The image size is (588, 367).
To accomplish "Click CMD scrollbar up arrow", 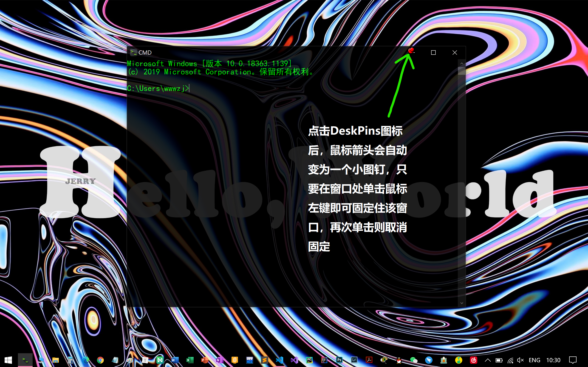I will point(462,64).
